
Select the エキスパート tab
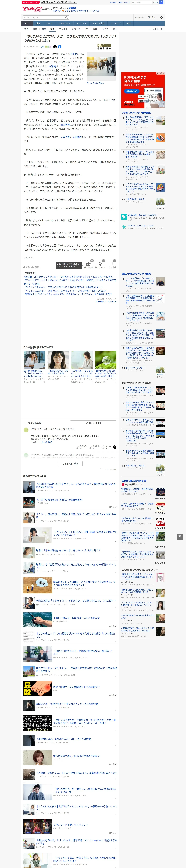pyautogui.click(x=64, y=23)
